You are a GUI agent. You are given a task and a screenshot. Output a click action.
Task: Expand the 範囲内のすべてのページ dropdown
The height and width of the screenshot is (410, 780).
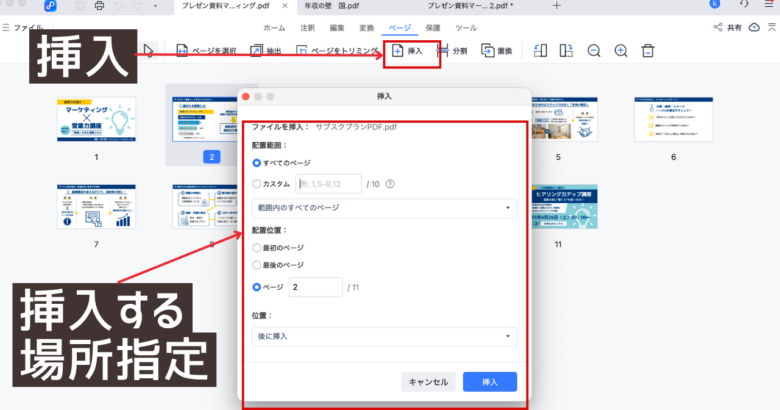point(383,209)
